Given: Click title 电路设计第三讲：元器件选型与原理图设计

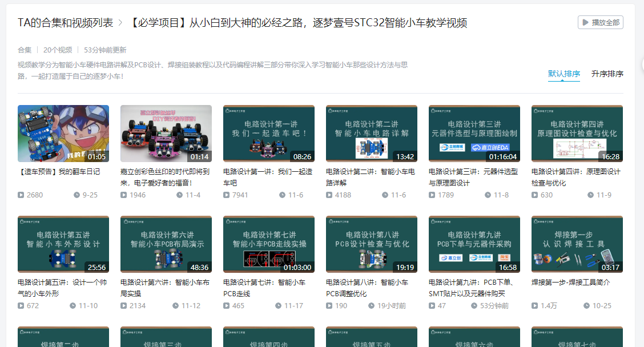Looking at the screenshot, I should (473, 177).
